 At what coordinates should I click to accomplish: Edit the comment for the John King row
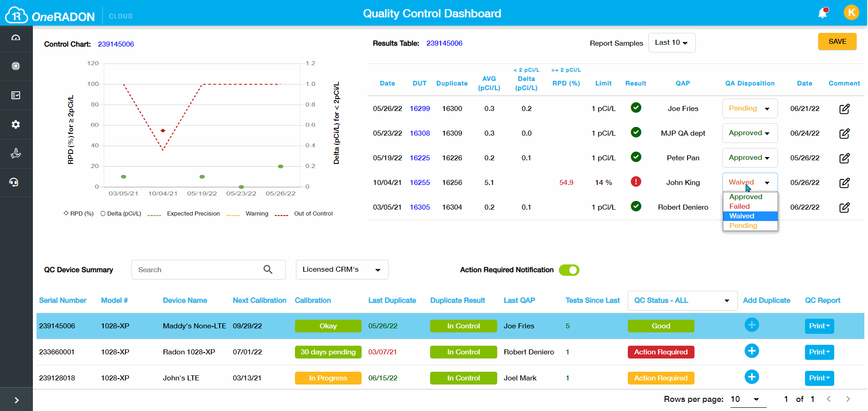tap(845, 182)
